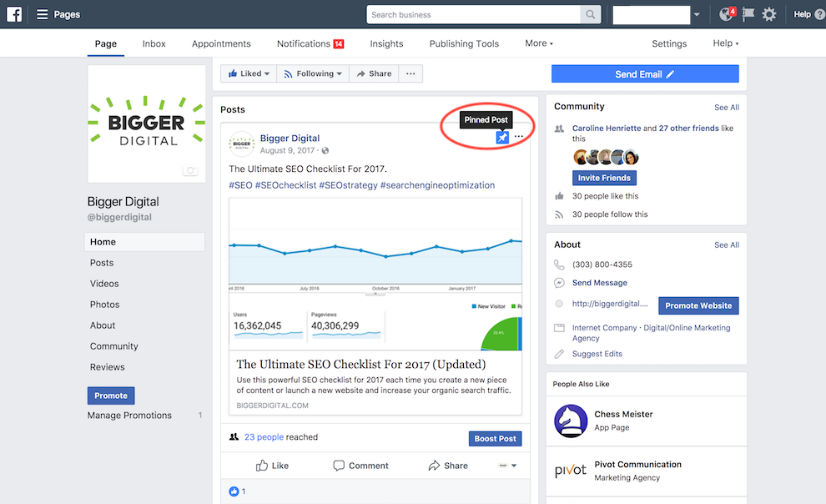Click the pinned post pin icon
Image resolution: width=826 pixels, height=504 pixels.
(502, 138)
